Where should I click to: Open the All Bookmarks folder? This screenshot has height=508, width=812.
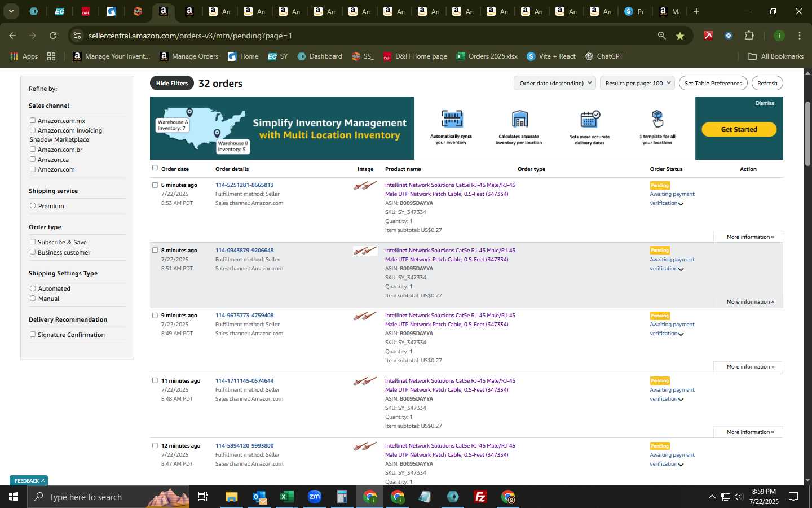[775, 56]
